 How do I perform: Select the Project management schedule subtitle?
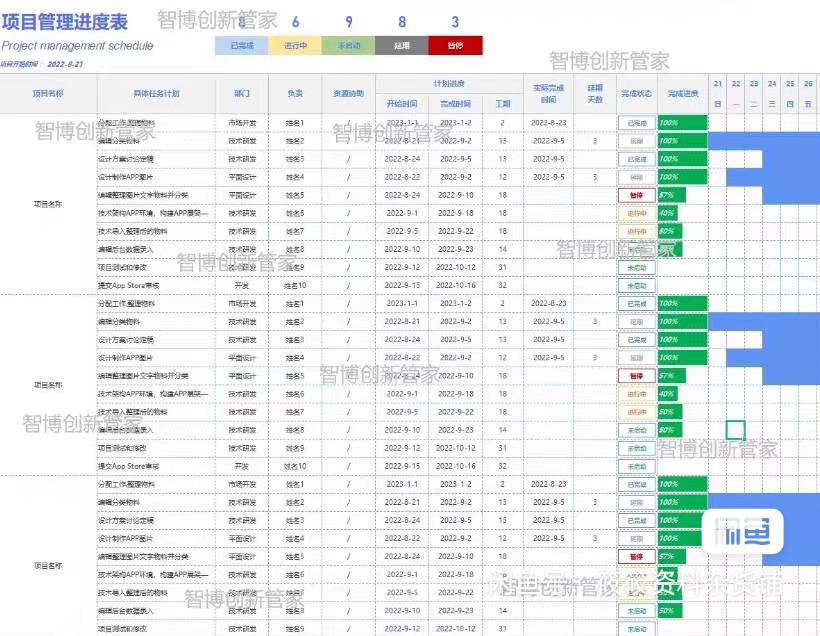[77, 46]
